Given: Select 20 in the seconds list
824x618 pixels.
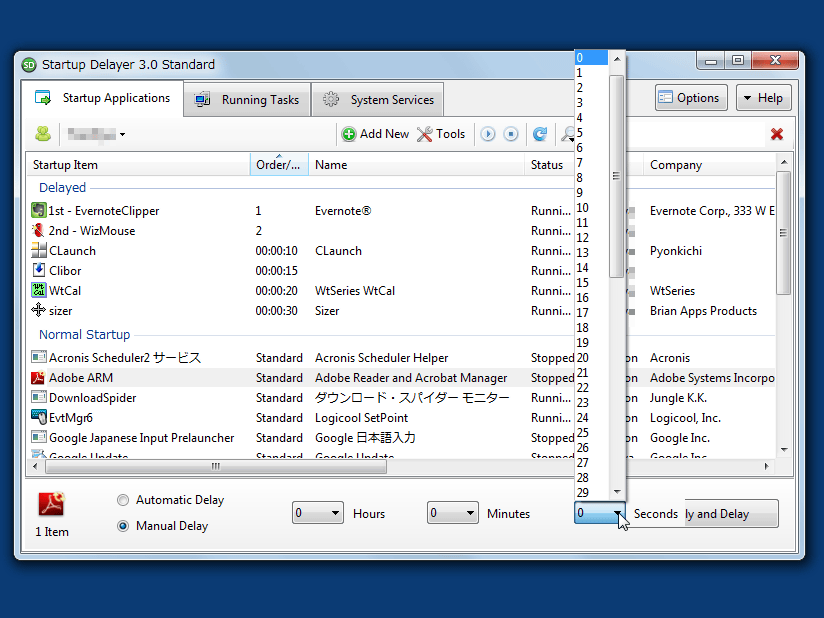Looking at the screenshot, I should tap(591, 357).
